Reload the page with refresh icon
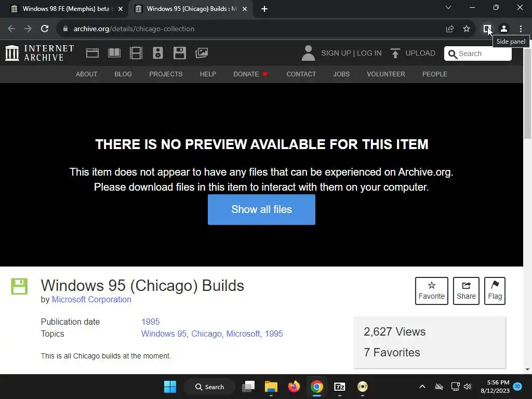The width and height of the screenshot is (532, 399). 45,29
